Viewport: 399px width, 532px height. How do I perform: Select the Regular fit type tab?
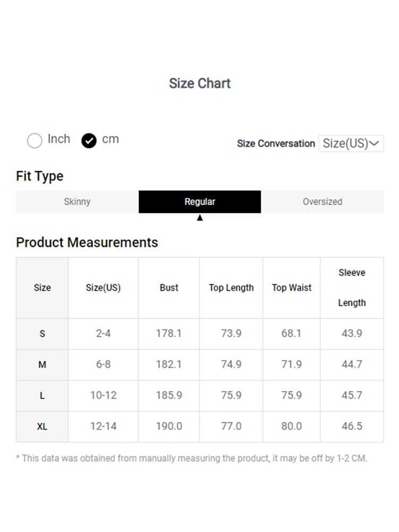pos(199,202)
